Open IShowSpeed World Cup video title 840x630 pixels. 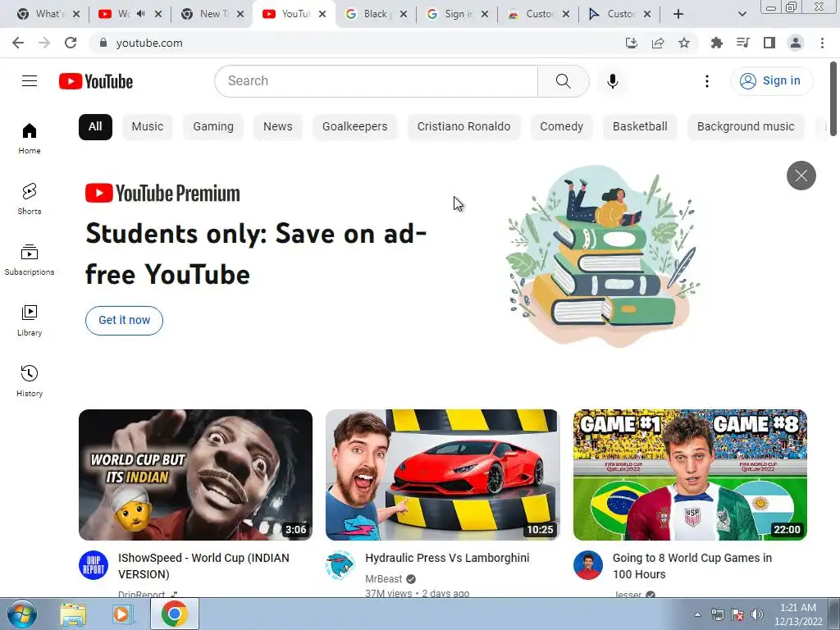204,566
